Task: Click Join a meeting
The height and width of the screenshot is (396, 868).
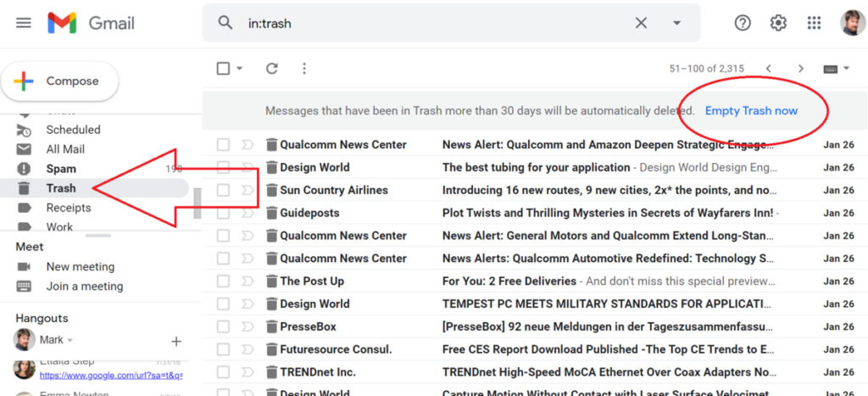Action: click(85, 287)
